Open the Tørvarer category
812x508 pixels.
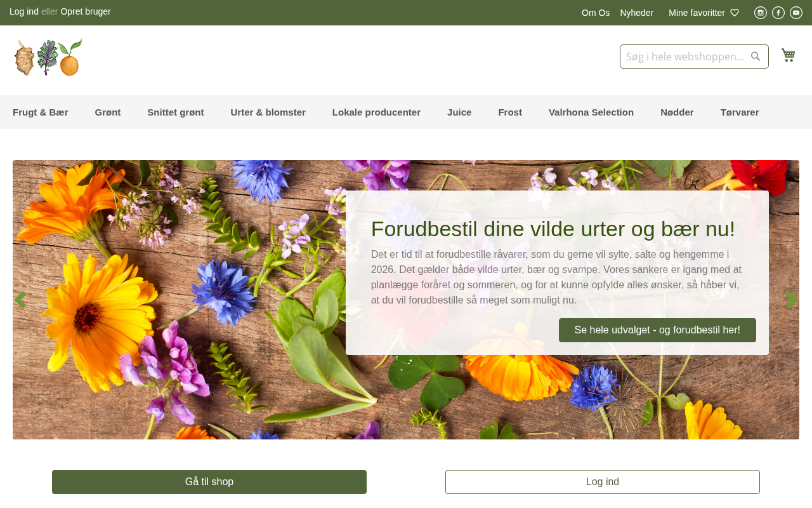pyautogui.click(x=740, y=112)
